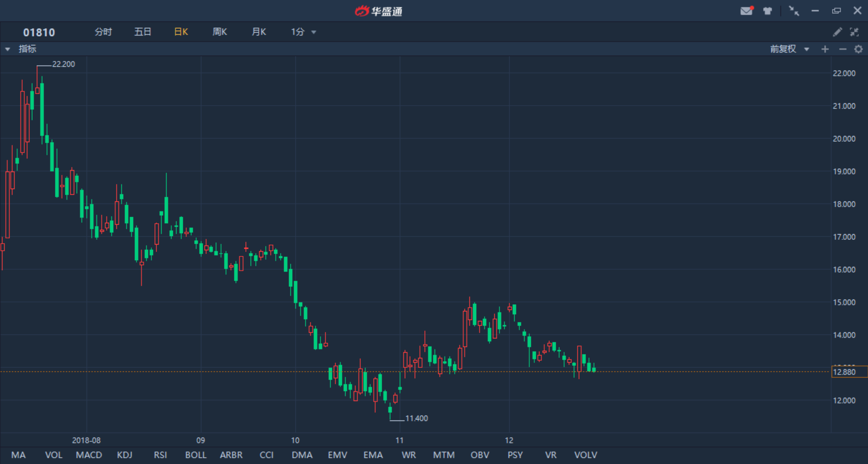Click the shrink window arrows icon

point(794,11)
